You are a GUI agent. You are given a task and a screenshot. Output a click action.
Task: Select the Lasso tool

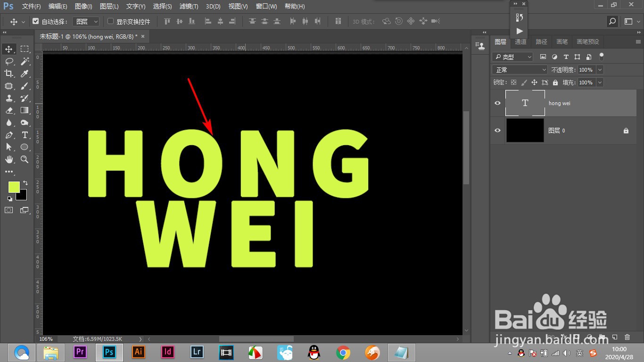[x=9, y=61]
